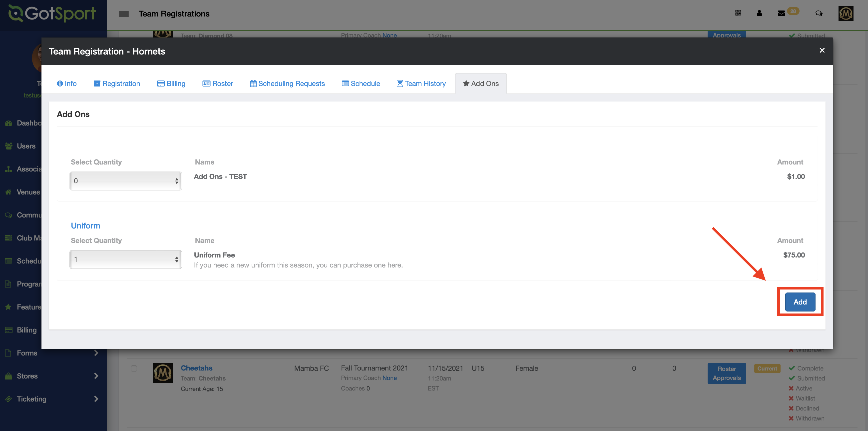Viewport: 868px width, 431px height.
Task: Click Roster Approvals button for Cheetahs
Action: pos(727,373)
